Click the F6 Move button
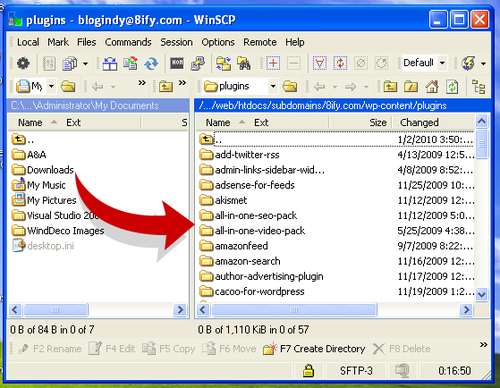Viewport: 500px width, 388px height. coord(229,349)
